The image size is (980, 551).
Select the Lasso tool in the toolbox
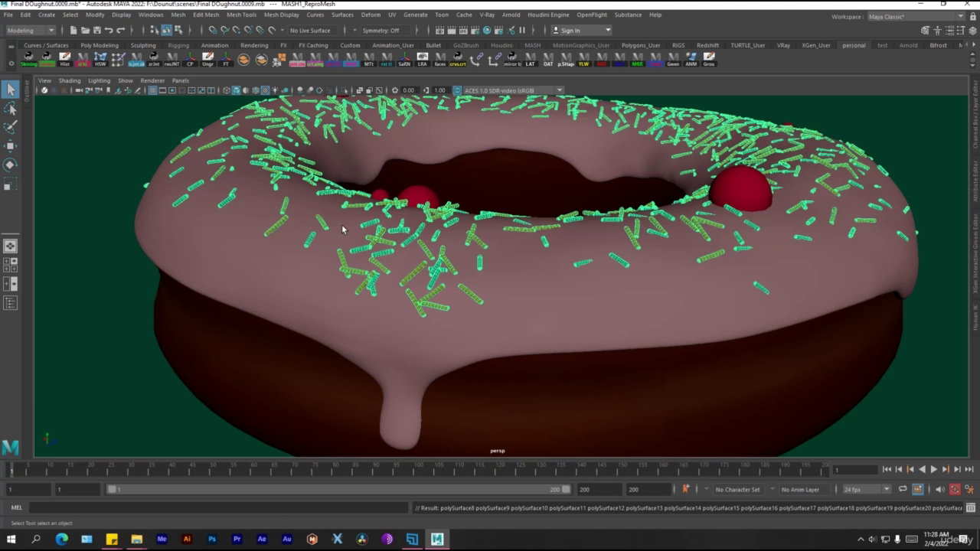click(x=10, y=109)
